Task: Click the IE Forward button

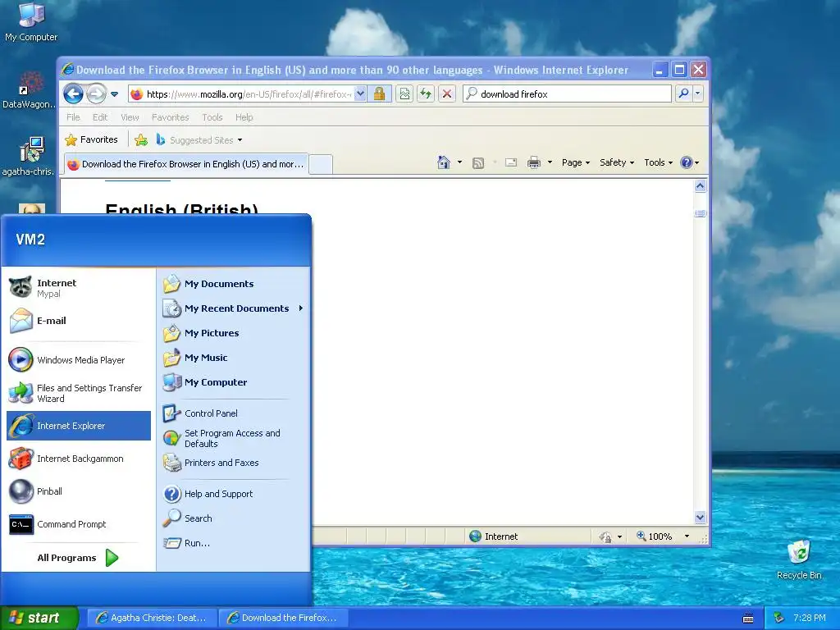Action: [97, 94]
